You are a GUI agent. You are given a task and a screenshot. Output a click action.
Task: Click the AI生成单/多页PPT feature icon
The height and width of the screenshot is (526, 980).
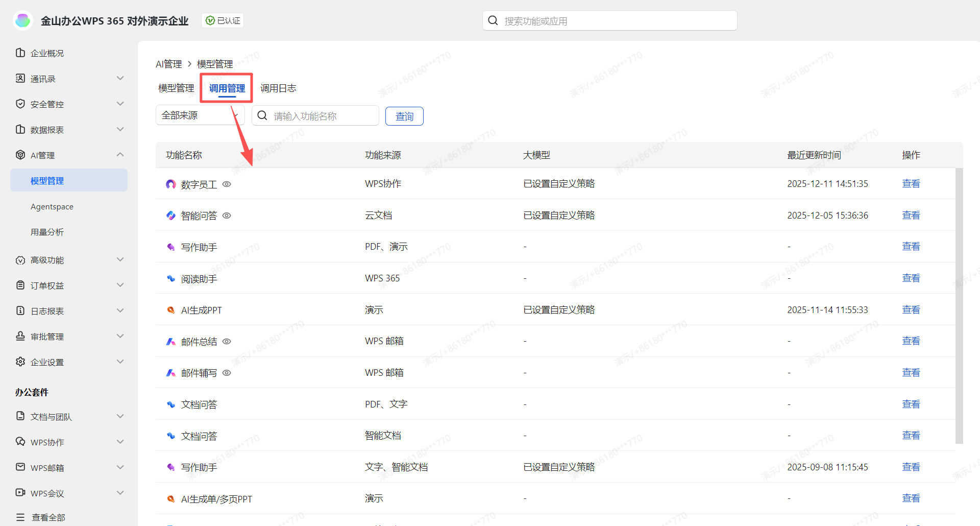click(x=171, y=499)
